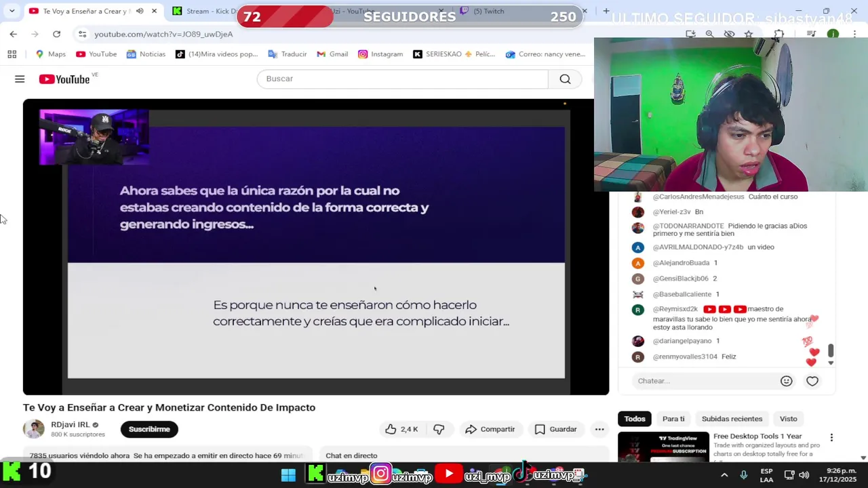Viewport: 868px width, 488px height.
Task: Open the TradingView ad thumbnail
Action: pyautogui.click(x=663, y=447)
